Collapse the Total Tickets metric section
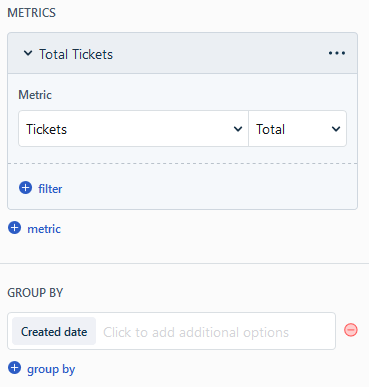This screenshot has width=369, height=387. pos(28,53)
